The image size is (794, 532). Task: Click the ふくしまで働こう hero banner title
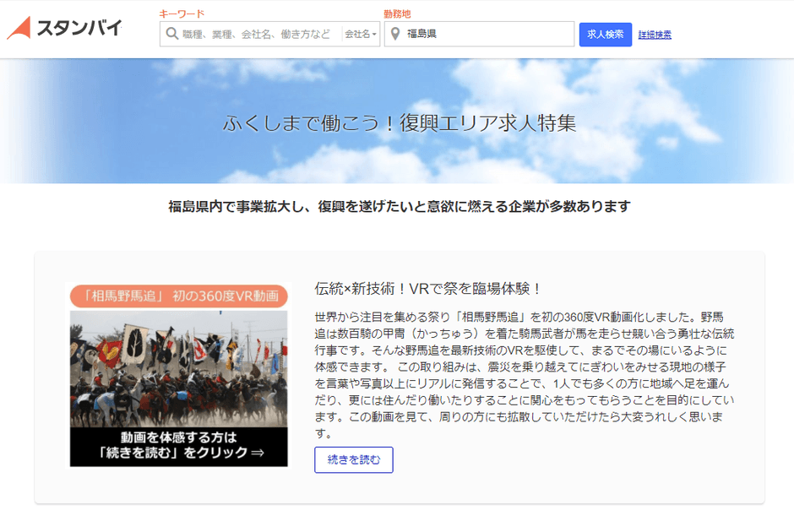[x=400, y=122]
